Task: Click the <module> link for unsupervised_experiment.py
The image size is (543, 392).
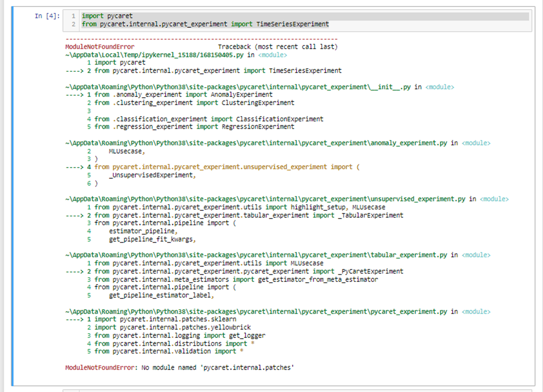Action: [x=494, y=199]
